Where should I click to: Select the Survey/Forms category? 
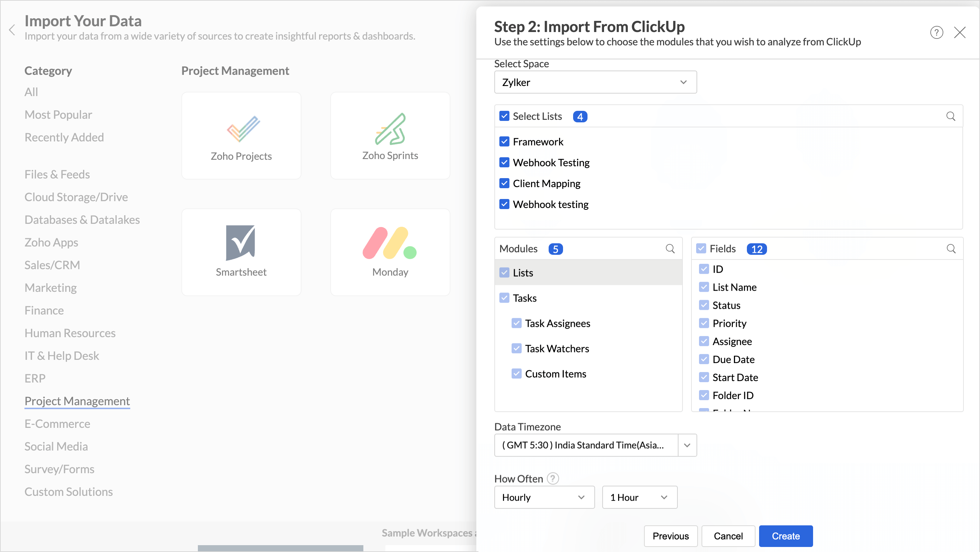pyautogui.click(x=59, y=469)
